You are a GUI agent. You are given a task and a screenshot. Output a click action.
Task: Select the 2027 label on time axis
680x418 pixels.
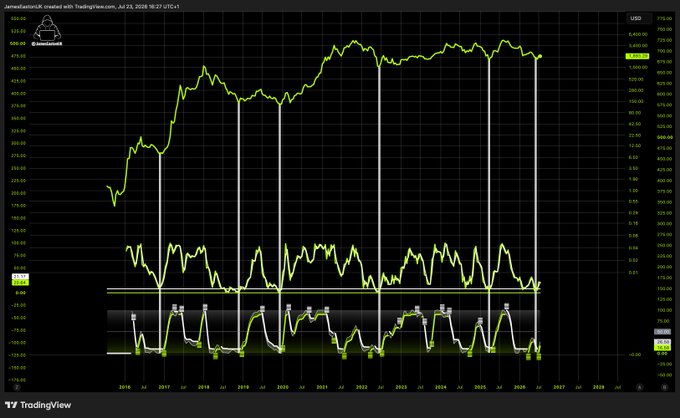click(x=559, y=387)
